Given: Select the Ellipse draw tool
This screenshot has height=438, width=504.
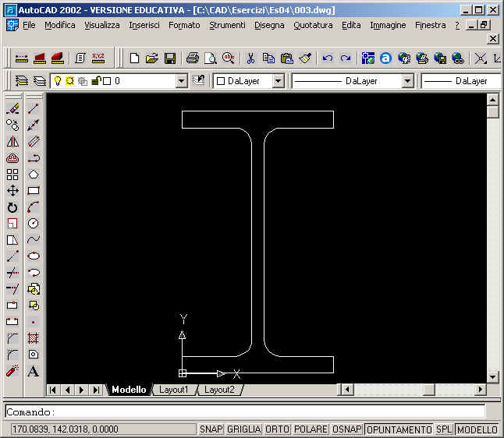Looking at the screenshot, I should tap(34, 256).
